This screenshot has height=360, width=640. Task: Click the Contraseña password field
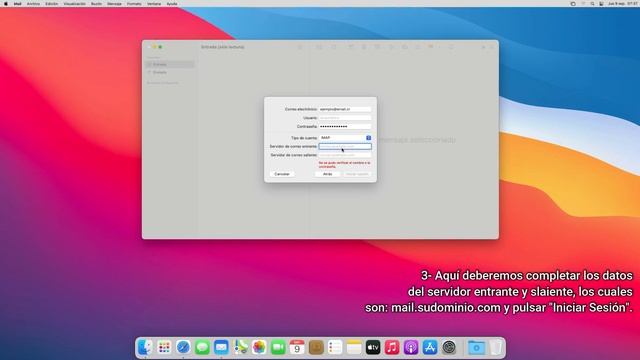tap(345, 127)
